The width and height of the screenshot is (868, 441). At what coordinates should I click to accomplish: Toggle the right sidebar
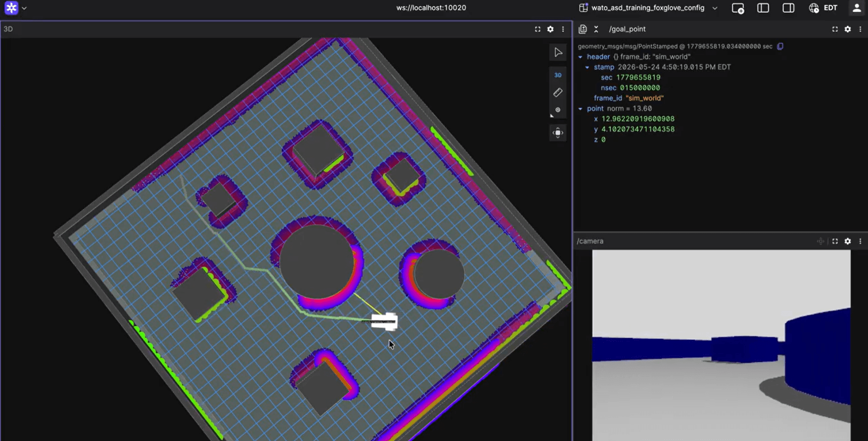(x=788, y=8)
